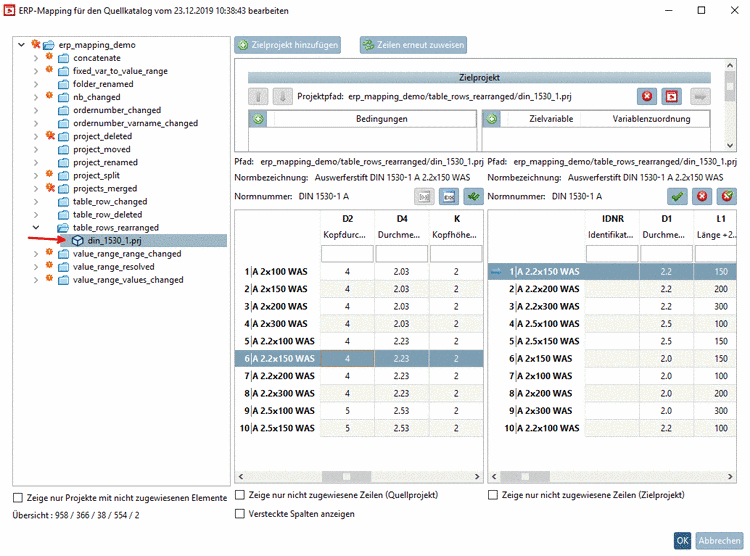Click the source table's right scroll arrow
Viewport: 750px width, 556px height.
(x=477, y=477)
